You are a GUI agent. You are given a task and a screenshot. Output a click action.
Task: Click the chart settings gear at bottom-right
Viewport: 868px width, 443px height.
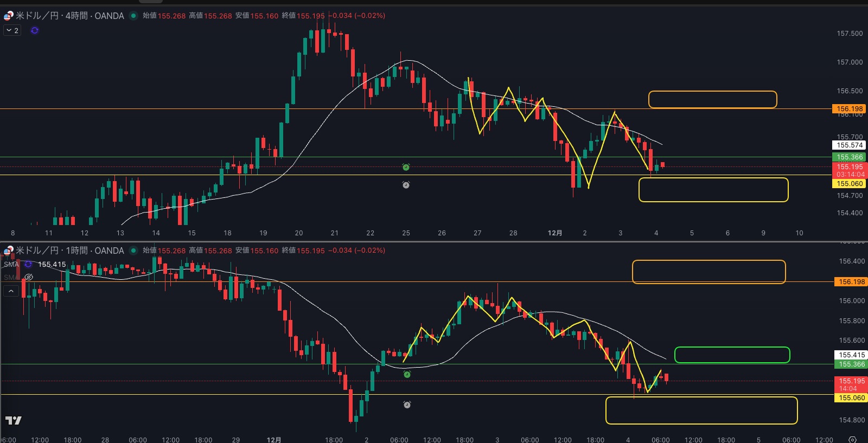click(x=852, y=439)
